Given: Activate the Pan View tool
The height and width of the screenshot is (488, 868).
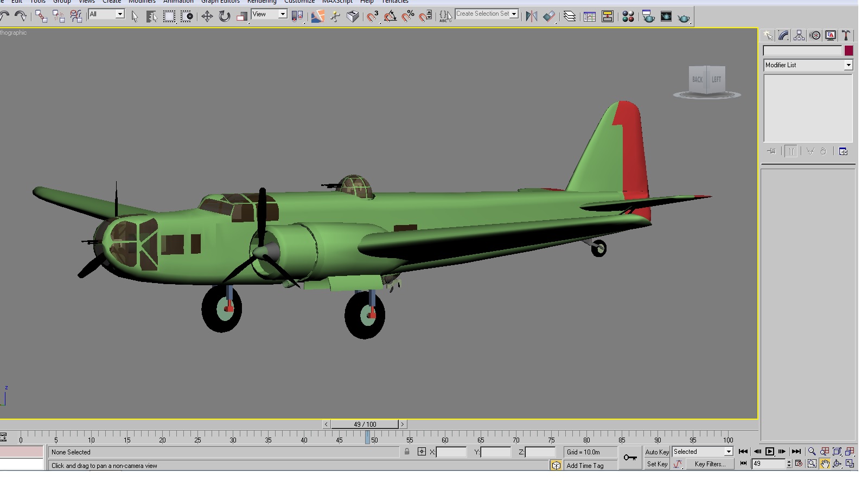Looking at the screenshot, I should (x=825, y=464).
